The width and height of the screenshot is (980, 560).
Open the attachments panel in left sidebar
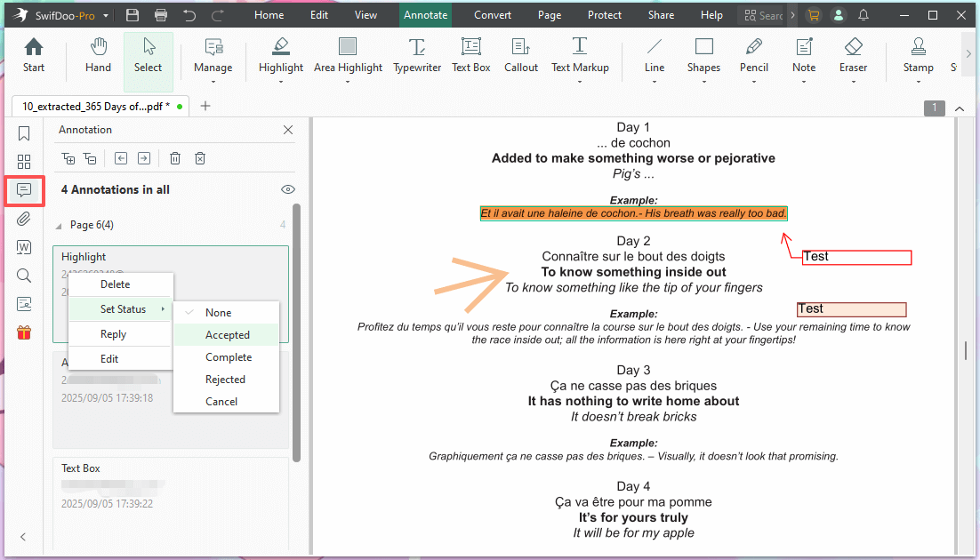(23, 219)
